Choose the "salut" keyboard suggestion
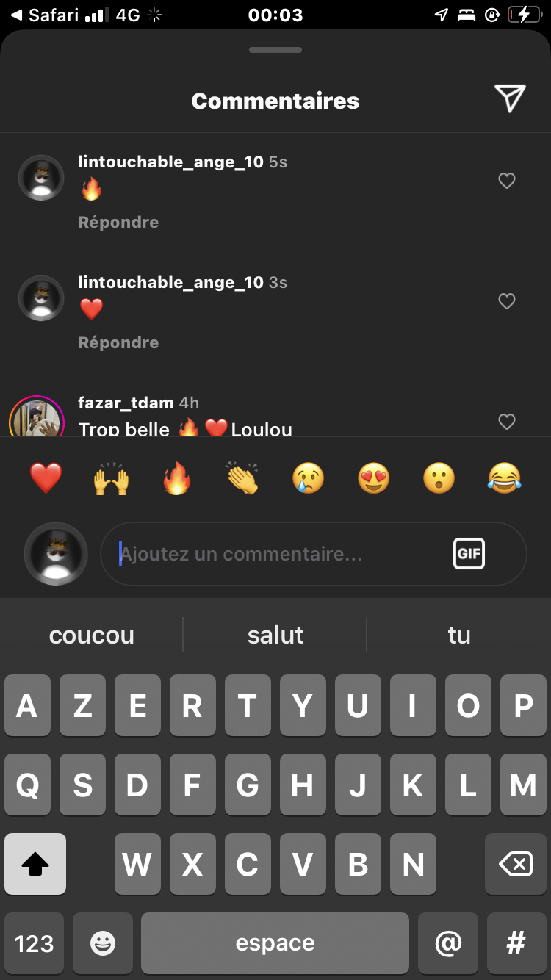Image resolution: width=551 pixels, height=980 pixels. (275, 635)
